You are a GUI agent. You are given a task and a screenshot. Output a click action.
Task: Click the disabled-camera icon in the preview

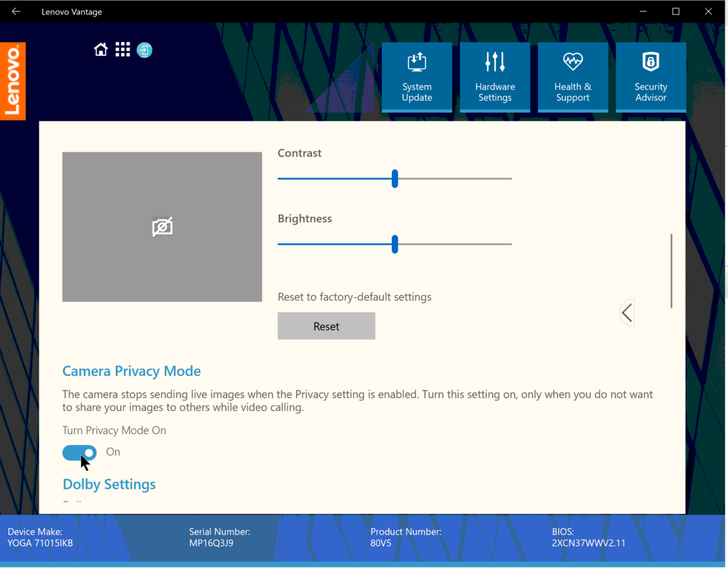[162, 226]
